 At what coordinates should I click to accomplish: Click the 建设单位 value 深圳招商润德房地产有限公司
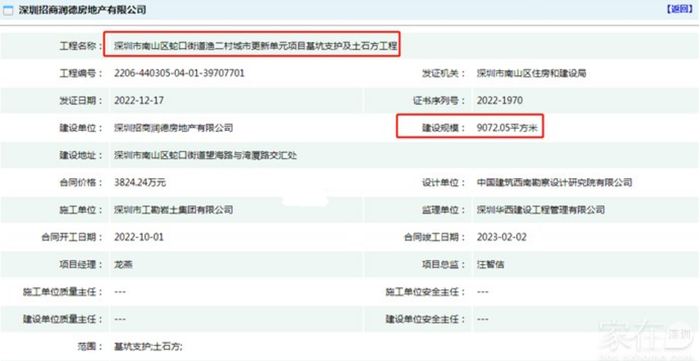click(174, 128)
